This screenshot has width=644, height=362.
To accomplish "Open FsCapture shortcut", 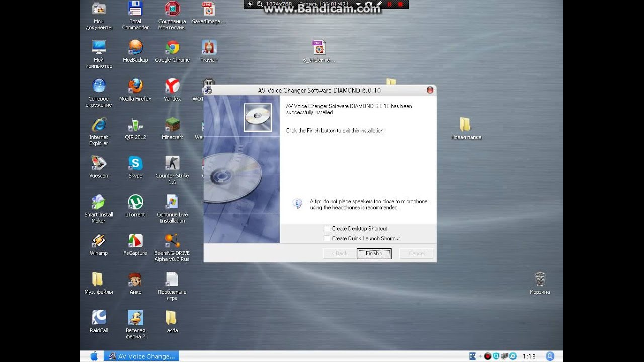I will 135,245.
